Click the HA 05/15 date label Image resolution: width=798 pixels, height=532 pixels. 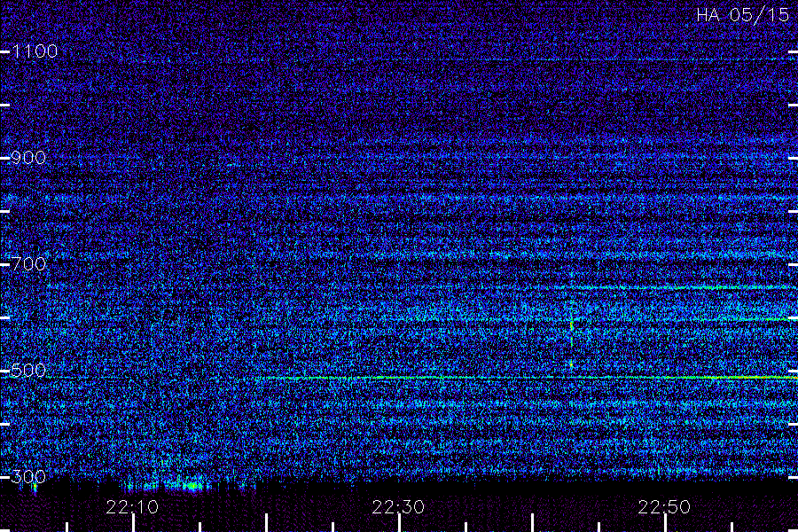[742, 15]
